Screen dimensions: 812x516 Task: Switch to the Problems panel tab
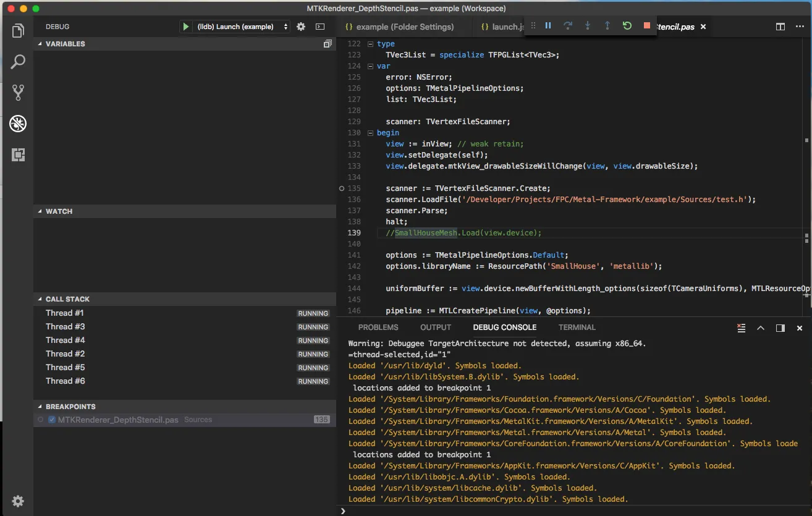pyautogui.click(x=378, y=328)
